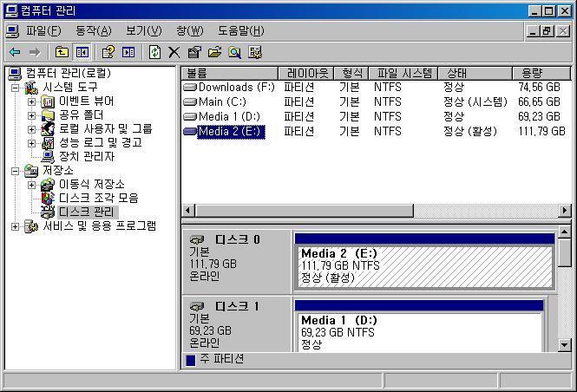The width and height of the screenshot is (577, 392).
Task: Click the 로컬 사용자 및 그룹 icon
Action: pyautogui.click(x=48, y=129)
